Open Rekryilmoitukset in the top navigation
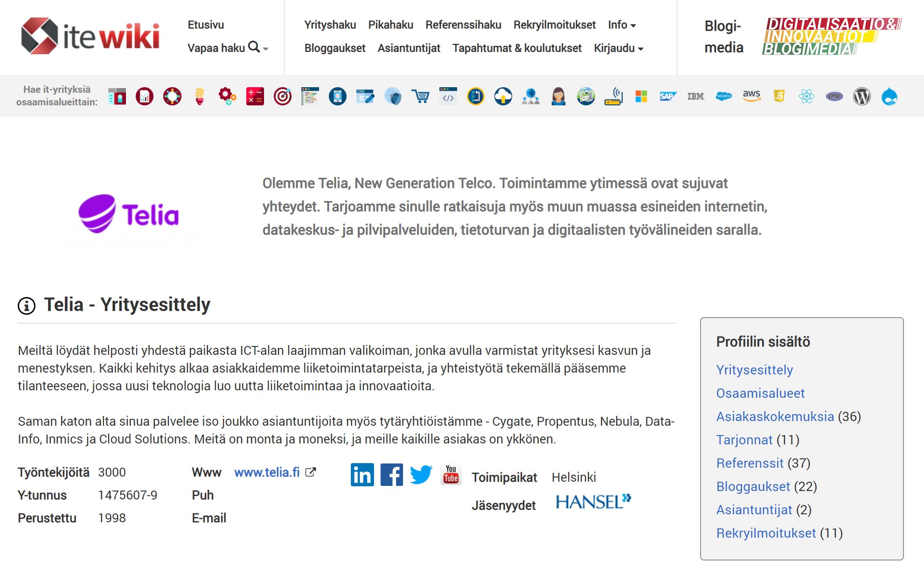This screenshot has height=588, width=924. [x=555, y=25]
